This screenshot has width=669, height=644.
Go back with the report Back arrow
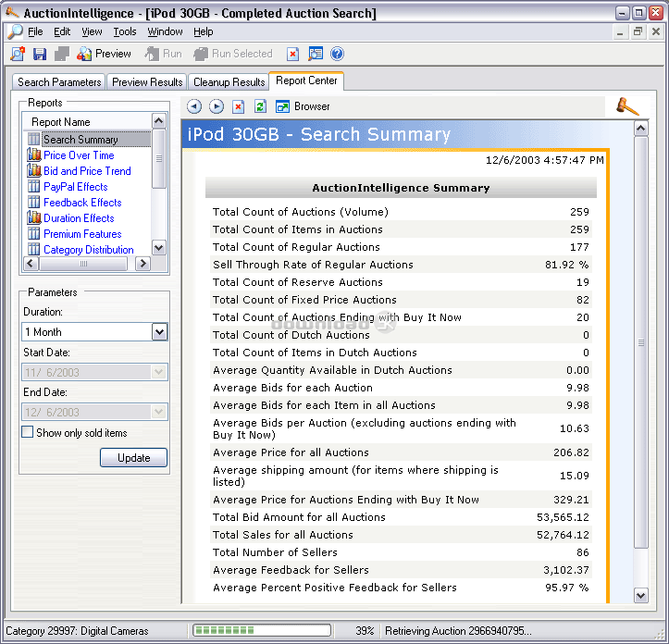[194, 106]
